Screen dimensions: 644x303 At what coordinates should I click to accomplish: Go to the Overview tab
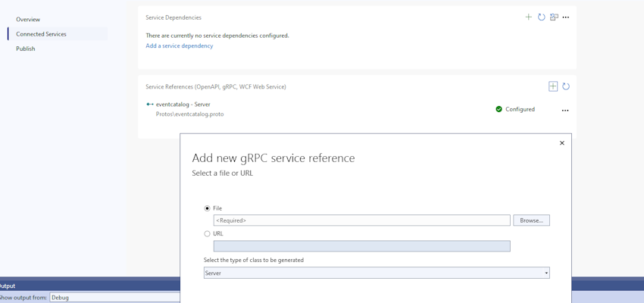coord(28,19)
